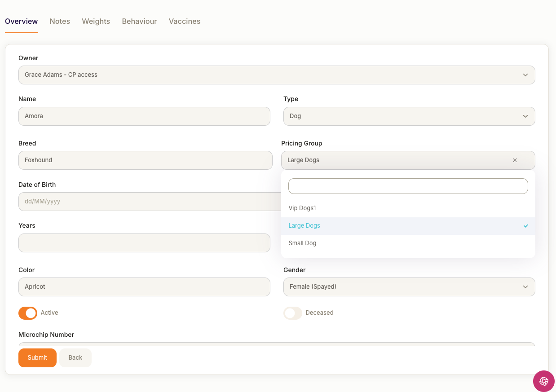
Task: Click the Color field containing Apricot
Action: (144, 287)
